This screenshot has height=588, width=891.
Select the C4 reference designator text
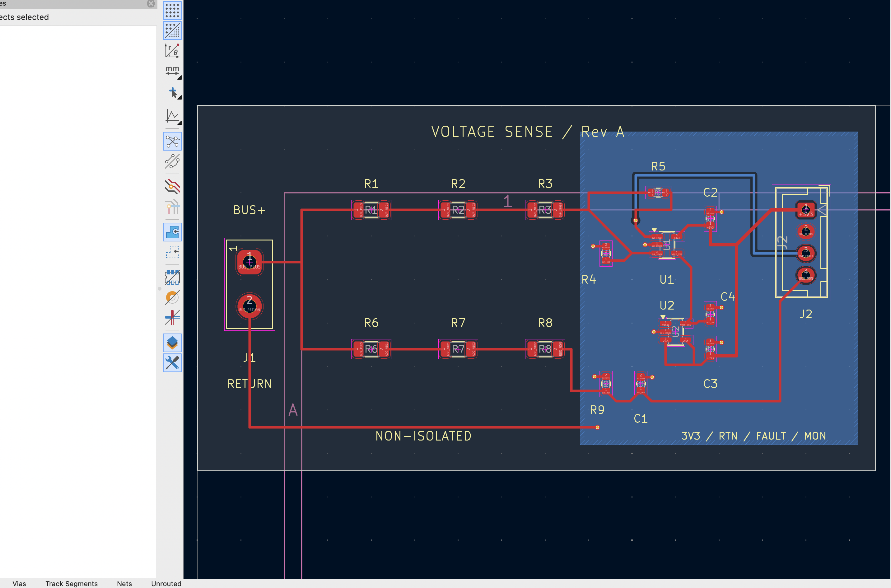pyautogui.click(x=727, y=296)
